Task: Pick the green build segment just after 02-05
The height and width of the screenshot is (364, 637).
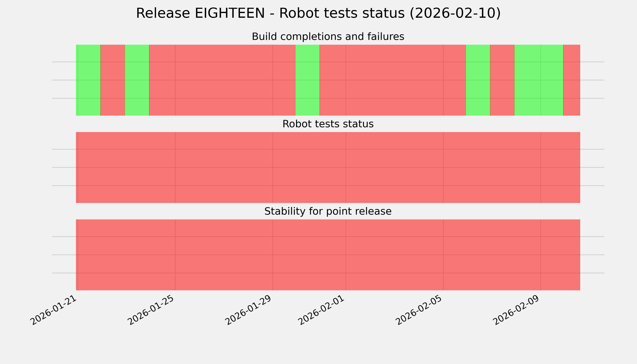Action: [x=478, y=80]
